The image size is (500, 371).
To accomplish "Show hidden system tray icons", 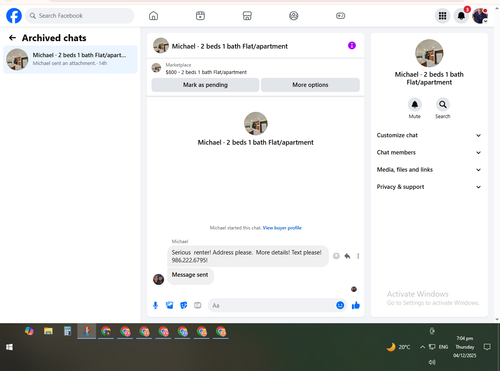I will pyautogui.click(x=422, y=347).
